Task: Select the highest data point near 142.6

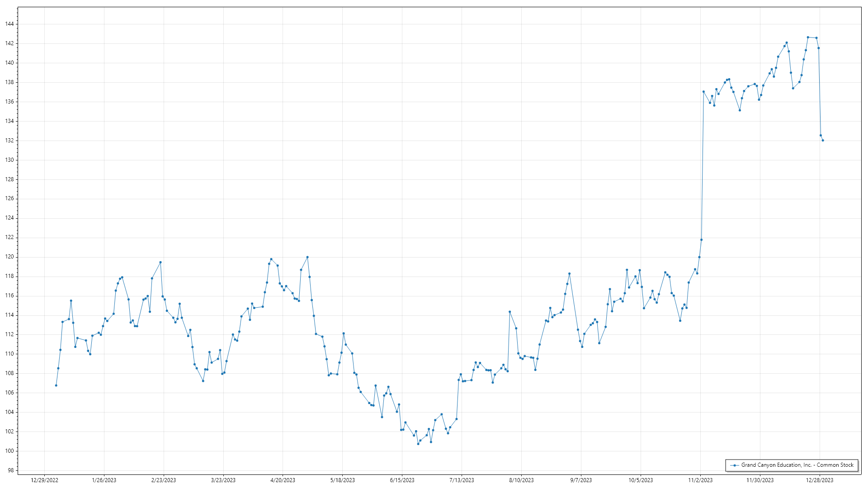Action: pos(808,38)
